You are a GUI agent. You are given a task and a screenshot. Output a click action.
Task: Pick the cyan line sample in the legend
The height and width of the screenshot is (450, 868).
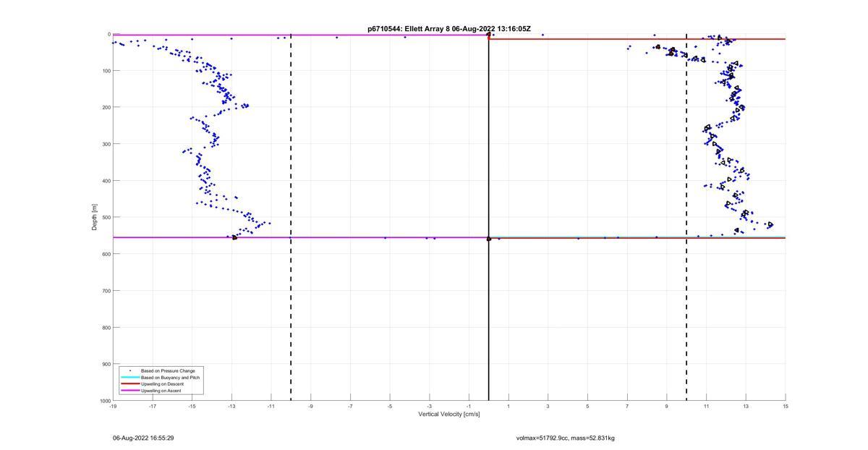[x=129, y=378]
